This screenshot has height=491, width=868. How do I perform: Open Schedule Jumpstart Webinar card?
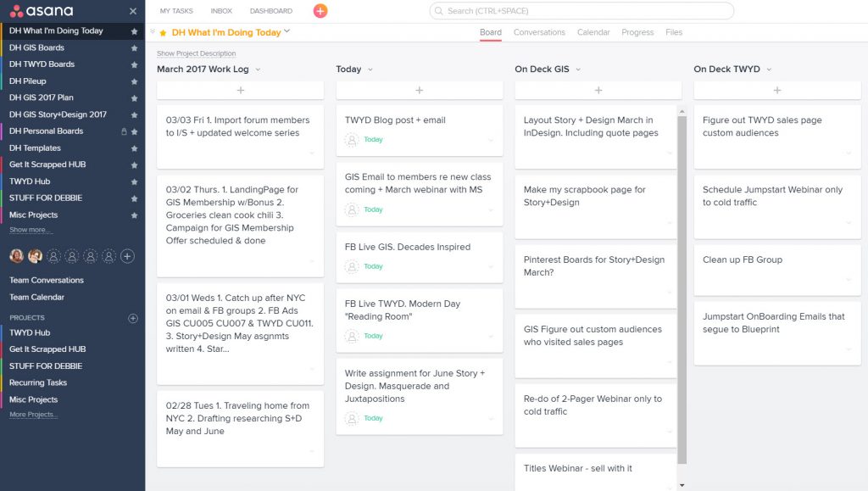click(x=777, y=207)
